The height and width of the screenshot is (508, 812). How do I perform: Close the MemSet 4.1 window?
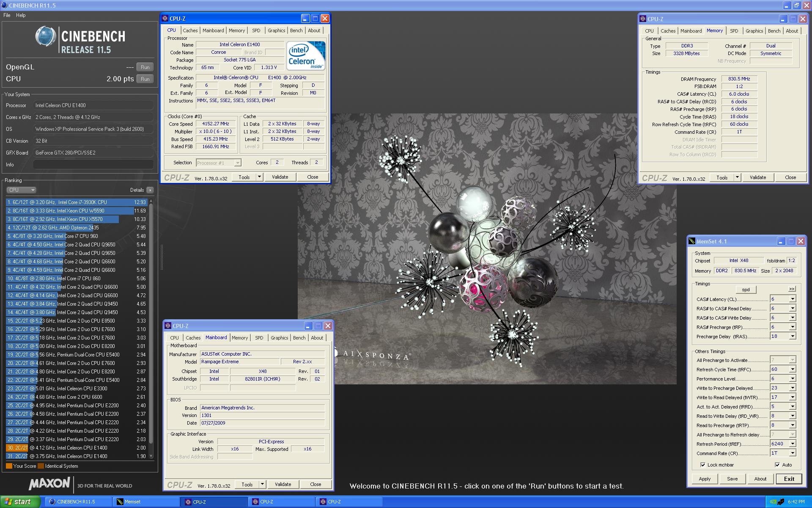pos(801,241)
